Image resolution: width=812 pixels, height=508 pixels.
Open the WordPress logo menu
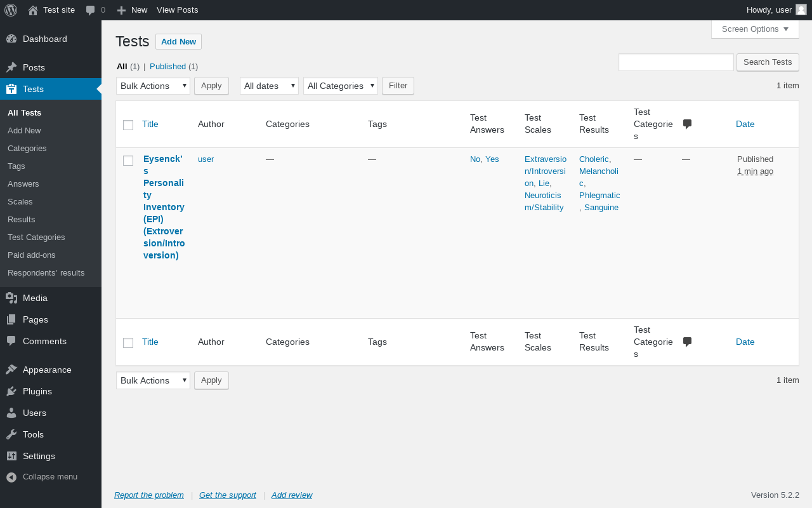[11, 10]
